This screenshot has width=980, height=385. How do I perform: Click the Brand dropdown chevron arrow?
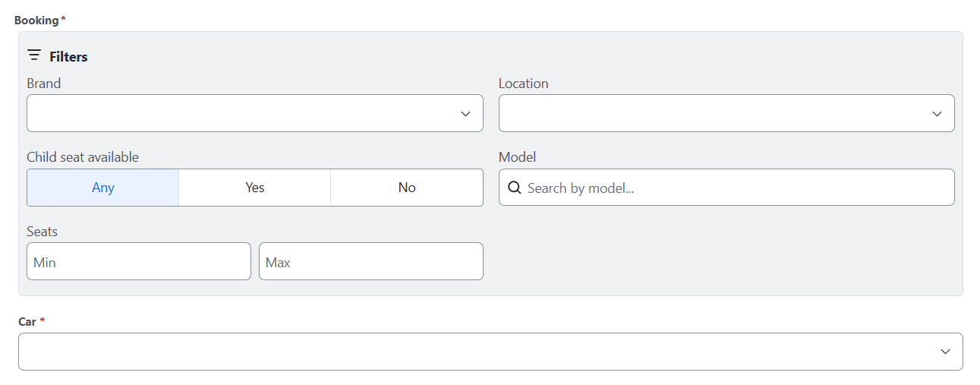coord(465,114)
